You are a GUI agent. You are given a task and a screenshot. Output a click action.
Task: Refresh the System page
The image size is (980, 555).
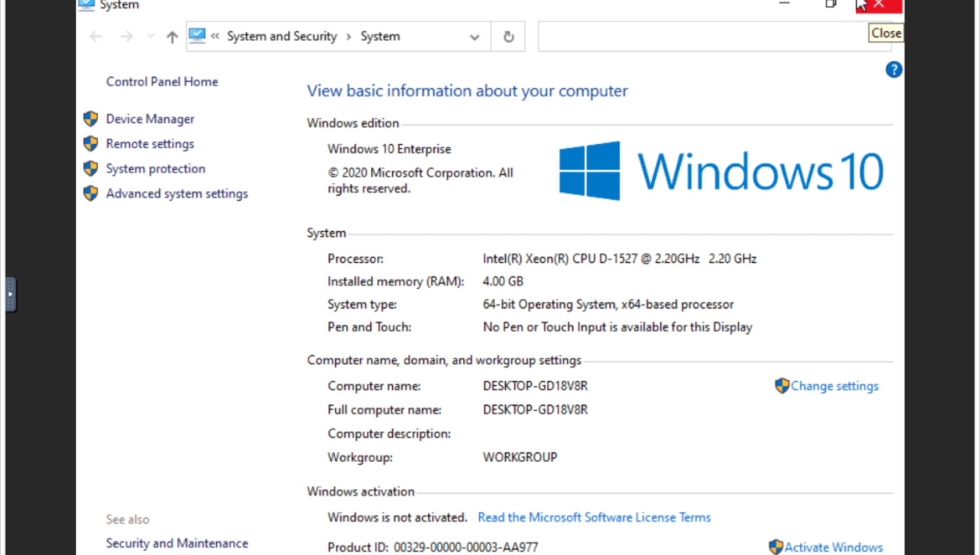point(508,37)
